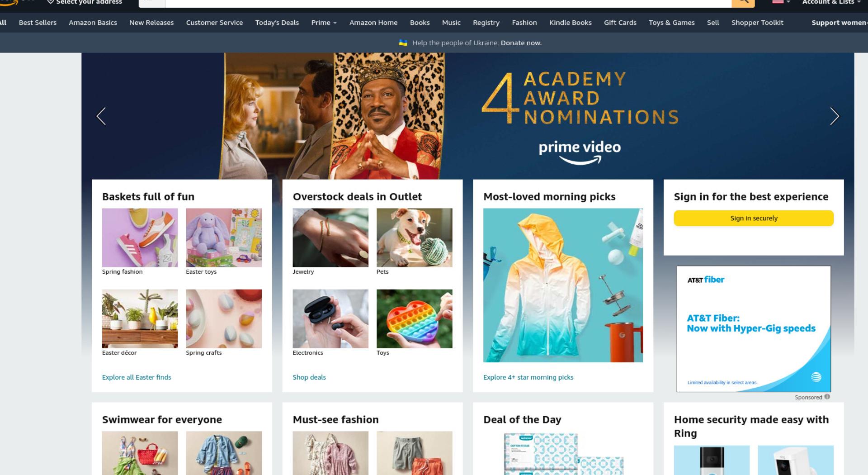Click the Donate now link
Screen dimensions: 868x475
(521, 43)
